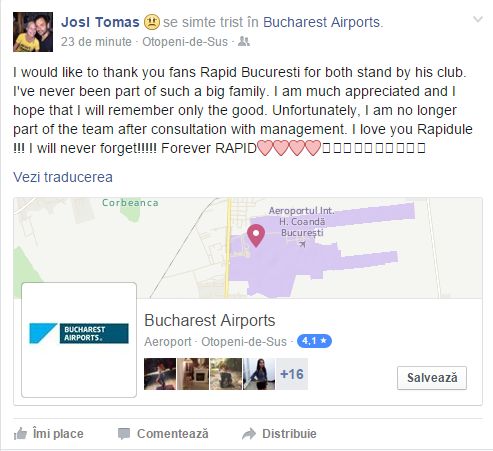The image size is (493, 451).
Task: Click the Otopeni-de-Sus location in header
Action: click(x=185, y=42)
